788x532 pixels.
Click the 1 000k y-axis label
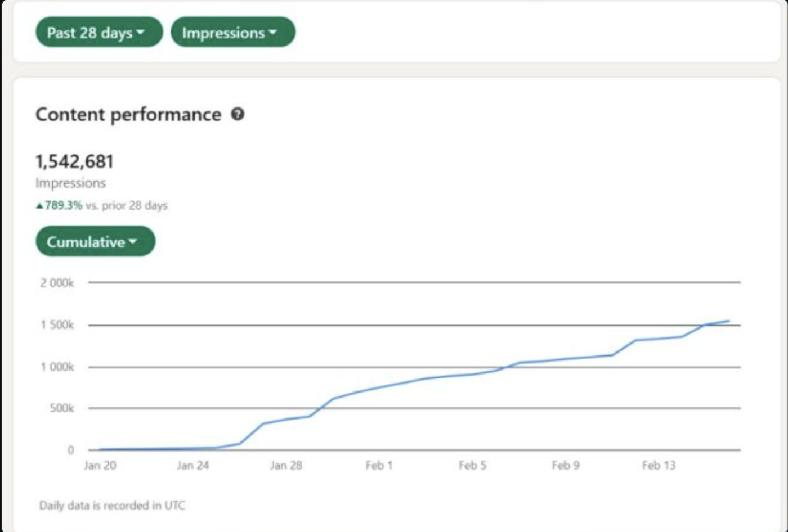point(57,367)
